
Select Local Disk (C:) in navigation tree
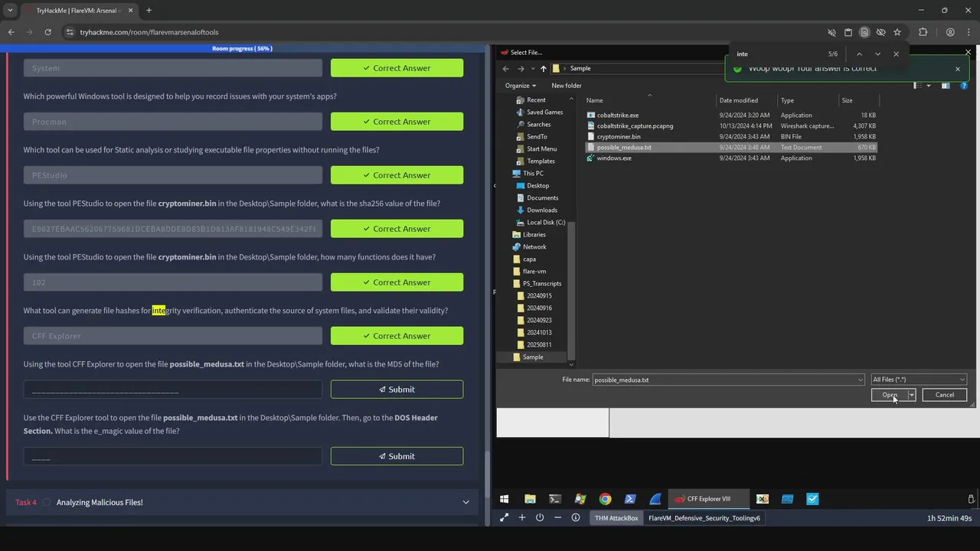point(546,223)
